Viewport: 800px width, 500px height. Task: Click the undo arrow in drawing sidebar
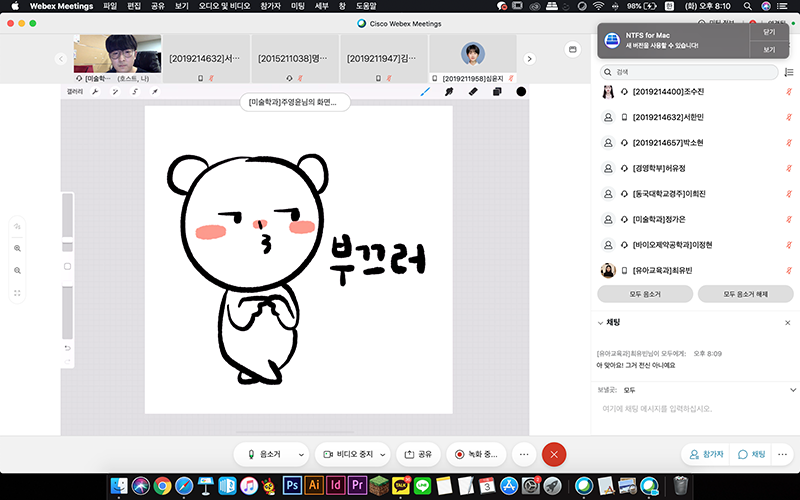(x=67, y=348)
